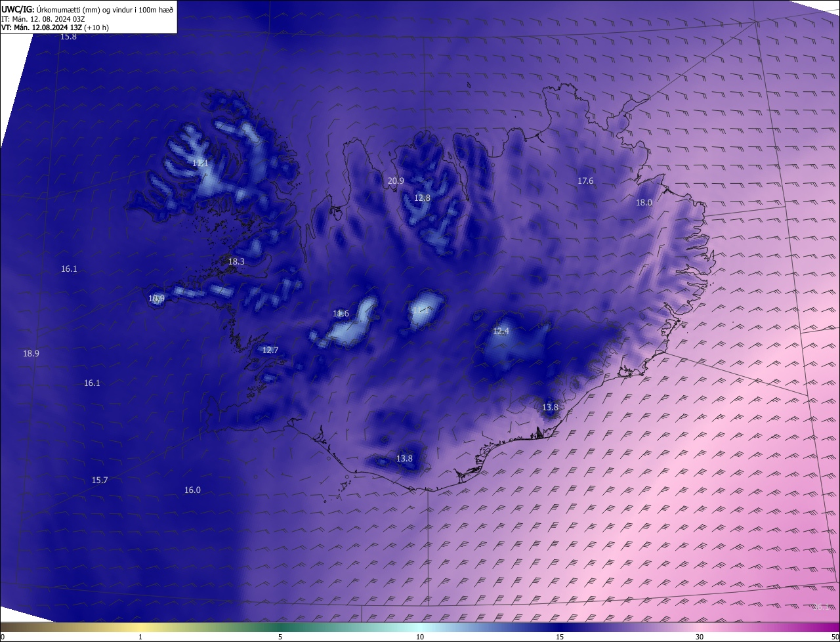Click the 12.7 value in west Iceland
This screenshot has height=642, width=840.
click(x=270, y=350)
